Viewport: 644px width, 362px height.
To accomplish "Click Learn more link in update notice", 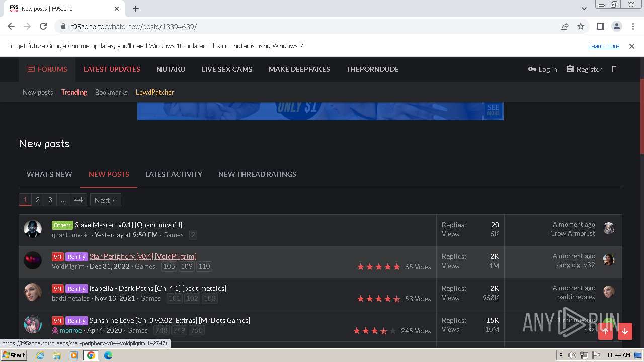I will pos(604,46).
